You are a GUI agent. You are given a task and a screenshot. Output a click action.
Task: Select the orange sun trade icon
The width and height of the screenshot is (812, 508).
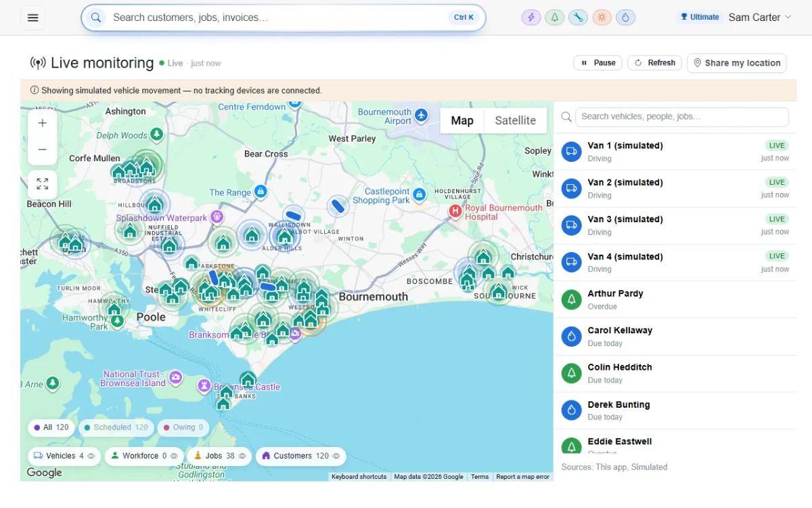[x=602, y=18]
